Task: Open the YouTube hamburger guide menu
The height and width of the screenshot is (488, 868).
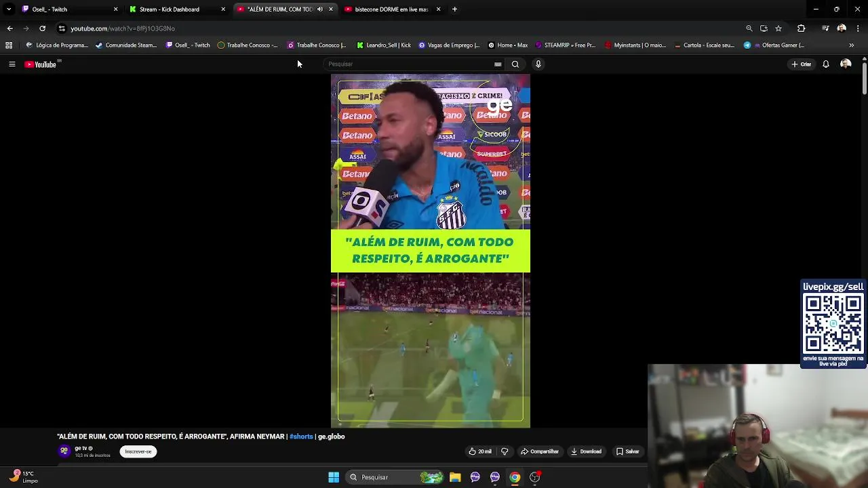Action: click(12, 64)
